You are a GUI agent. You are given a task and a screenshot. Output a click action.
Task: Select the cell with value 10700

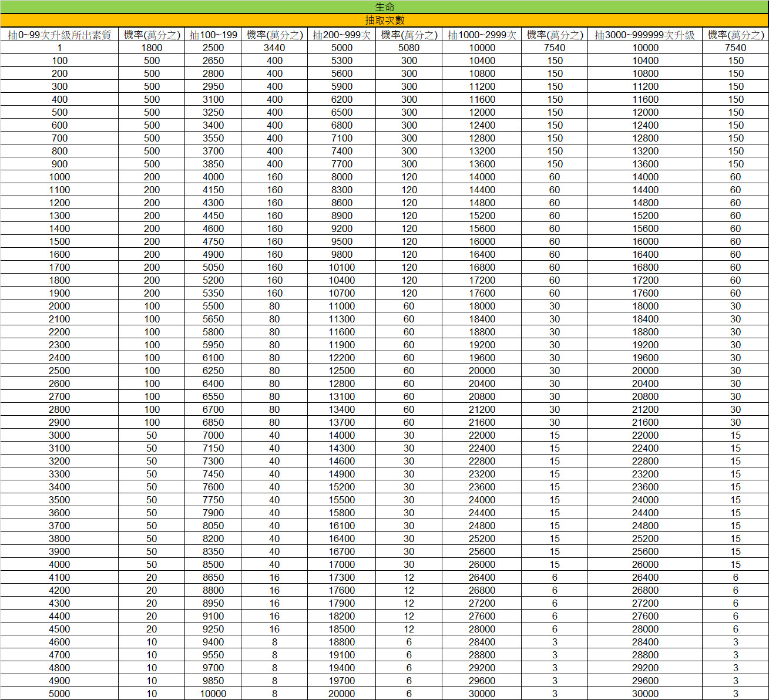[341, 293]
